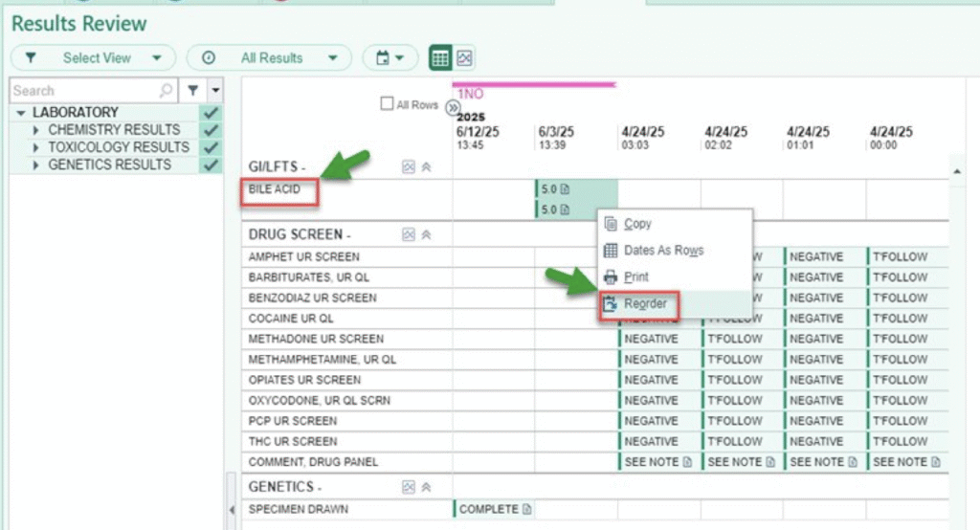Switch to the graph view icon
980x530 pixels.
point(464,58)
